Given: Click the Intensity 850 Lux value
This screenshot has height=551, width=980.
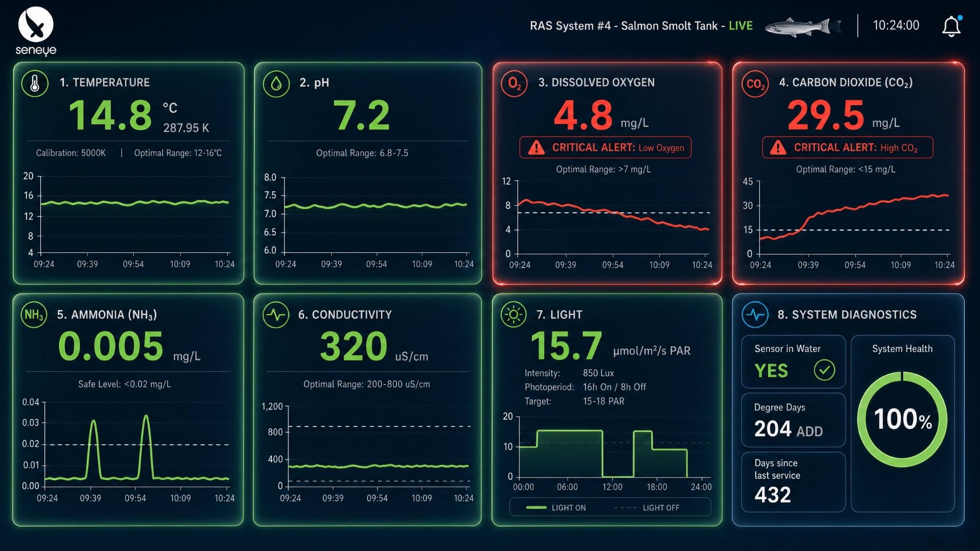Looking at the screenshot, I should click(598, 373).
